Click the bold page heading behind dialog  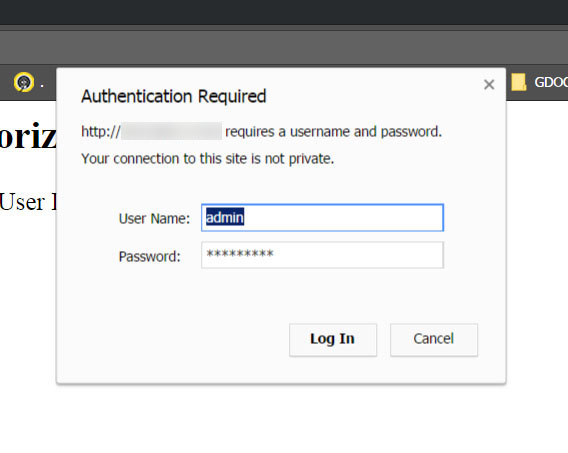click(28, 137)
